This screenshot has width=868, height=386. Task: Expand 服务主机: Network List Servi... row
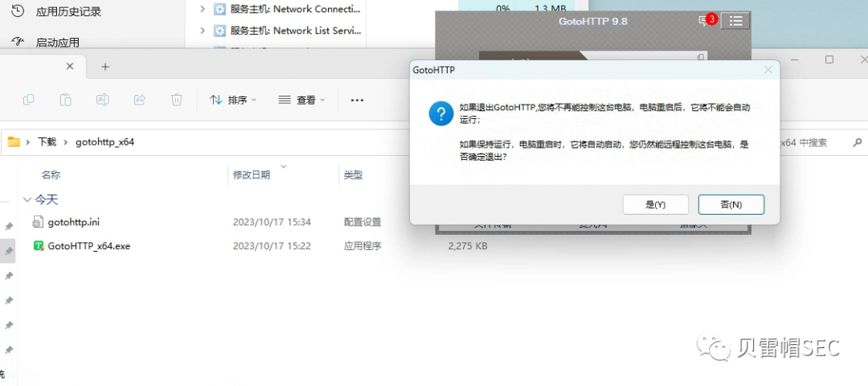203,31
